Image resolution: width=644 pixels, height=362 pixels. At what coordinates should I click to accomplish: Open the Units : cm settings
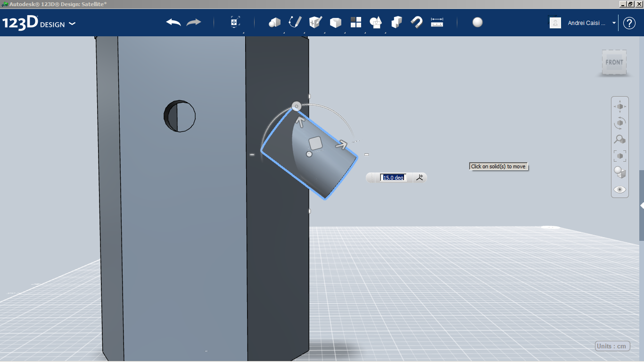(x=613, y=346)
